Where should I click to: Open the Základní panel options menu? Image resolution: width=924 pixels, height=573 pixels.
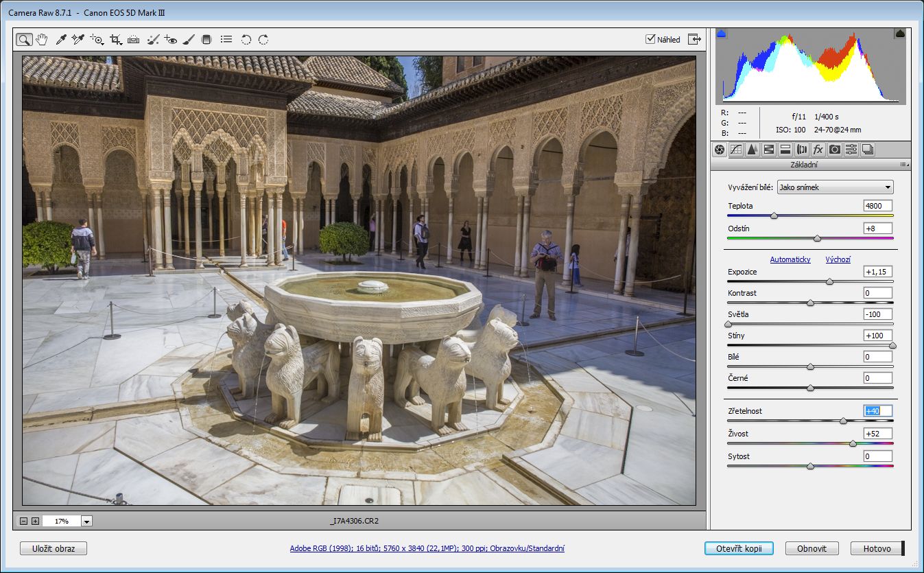click(903, 165)
